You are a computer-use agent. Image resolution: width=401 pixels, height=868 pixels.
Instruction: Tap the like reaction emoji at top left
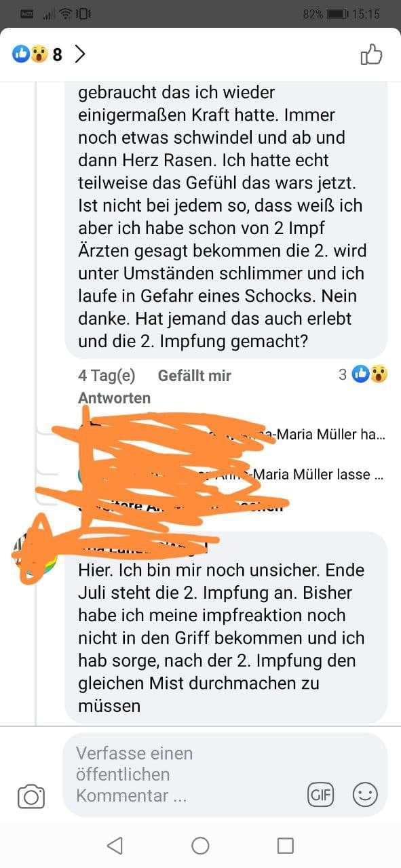point(21,54)
